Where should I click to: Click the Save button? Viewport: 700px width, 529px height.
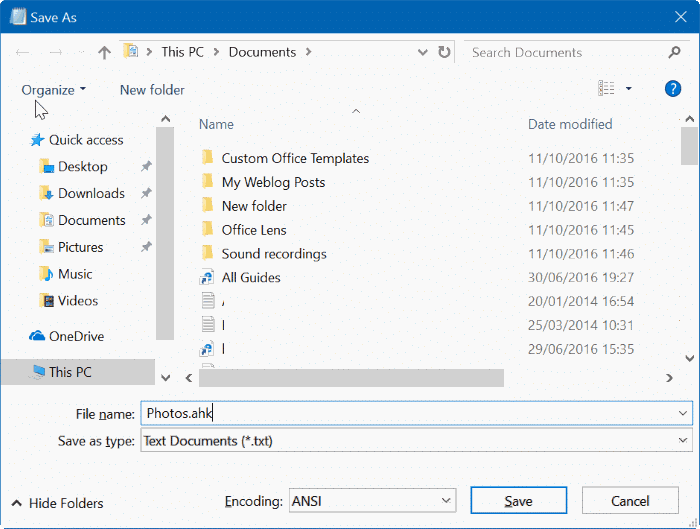(518, 501)
